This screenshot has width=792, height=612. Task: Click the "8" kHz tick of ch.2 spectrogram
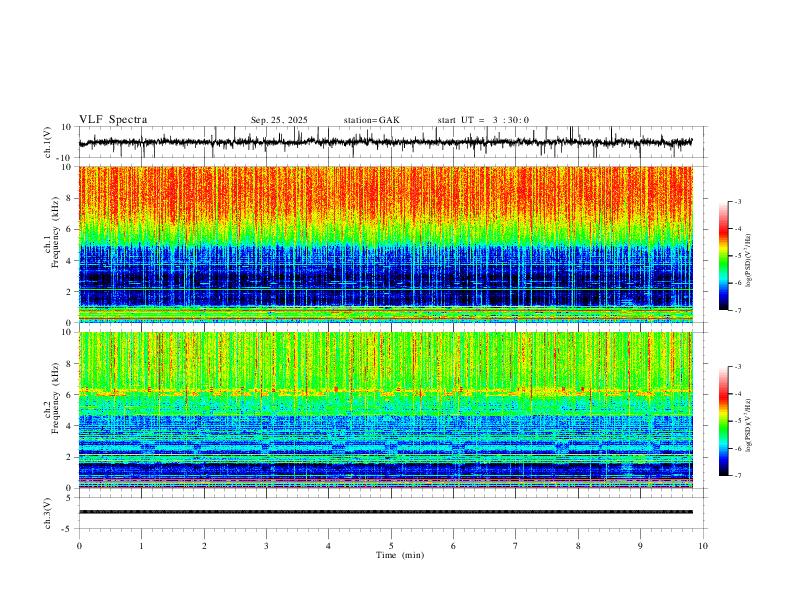point(70,364)
